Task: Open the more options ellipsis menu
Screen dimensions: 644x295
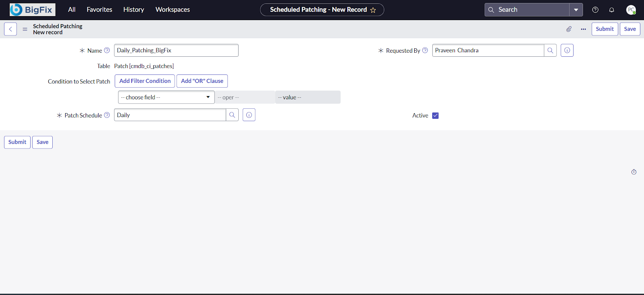Action: (x=583, y=29)
